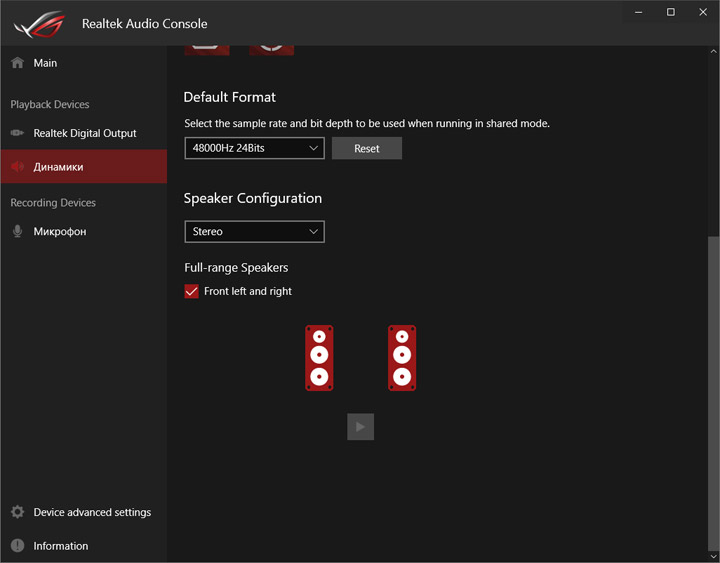Play the speaker test sound
The image size is (720, 563).
coord(360,427)
